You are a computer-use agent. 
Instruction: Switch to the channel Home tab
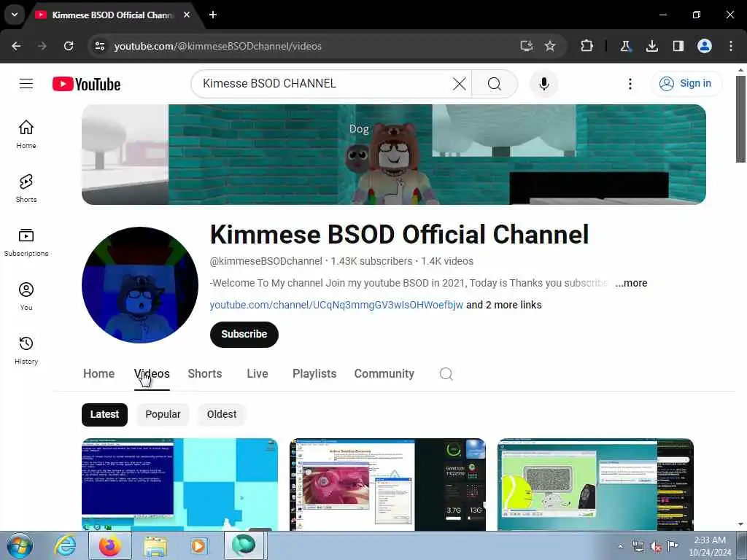(98, 374)
